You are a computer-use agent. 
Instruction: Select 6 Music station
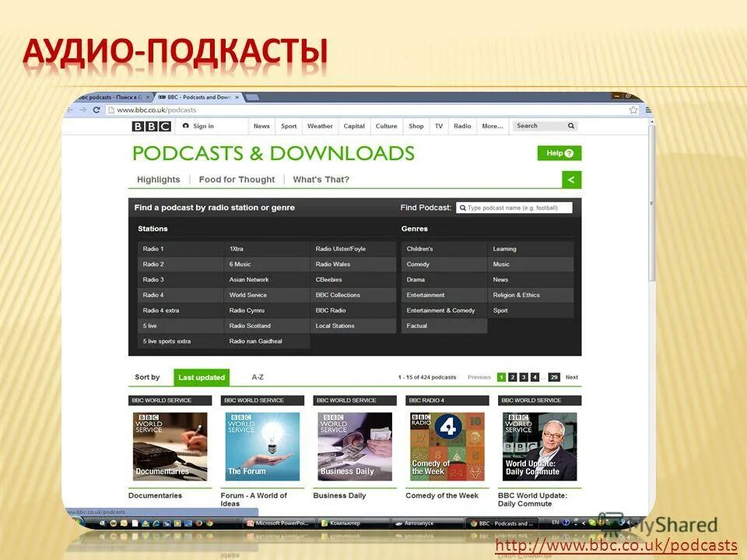click(x=267, y=264)
